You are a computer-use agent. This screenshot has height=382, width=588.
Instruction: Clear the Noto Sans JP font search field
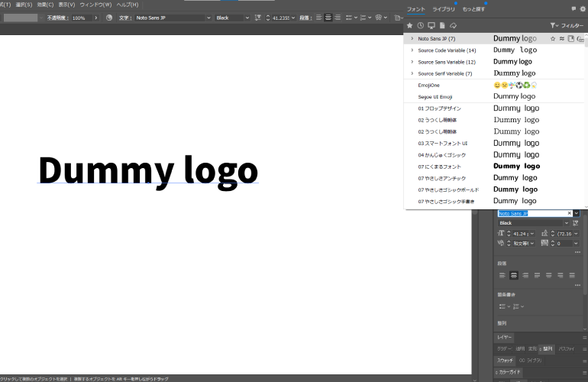tap(569, 213)
